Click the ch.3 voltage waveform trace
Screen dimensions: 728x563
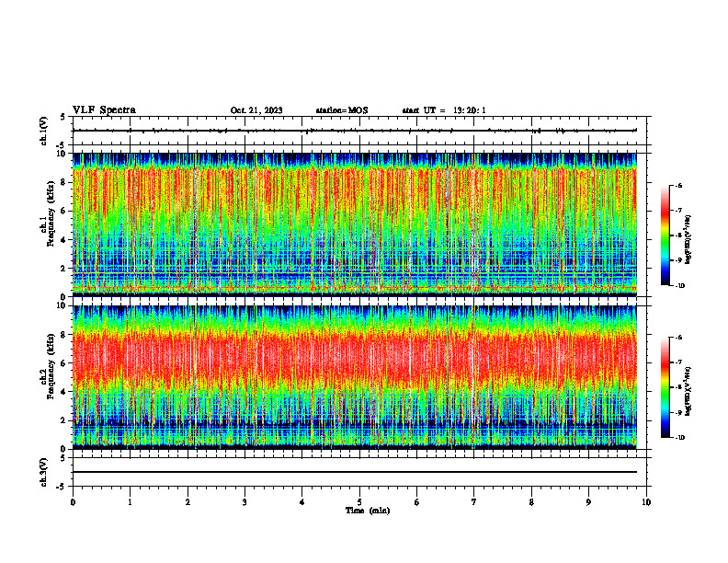point(355,472)
